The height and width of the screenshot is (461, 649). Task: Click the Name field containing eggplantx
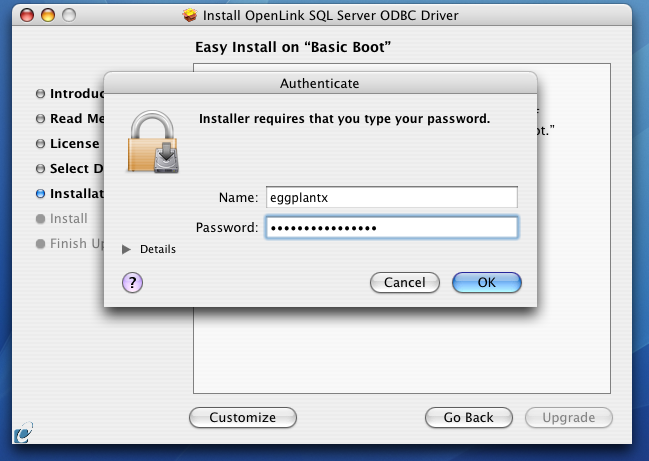click(392, 197)
